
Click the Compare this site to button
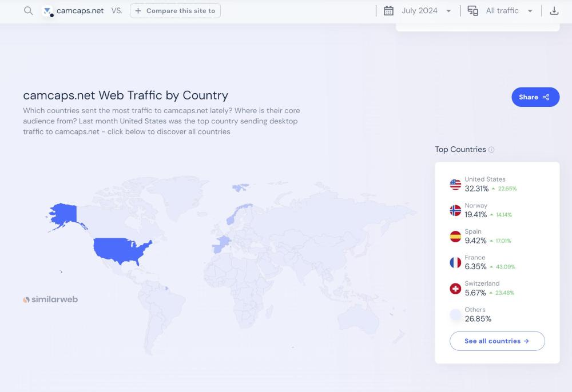tap(175, 11)
